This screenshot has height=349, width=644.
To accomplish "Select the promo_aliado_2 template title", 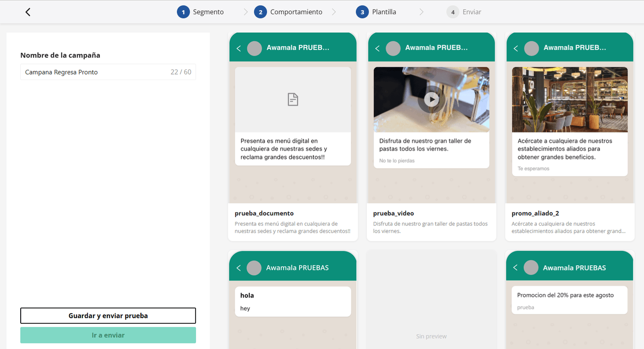I will pos(535,213).
